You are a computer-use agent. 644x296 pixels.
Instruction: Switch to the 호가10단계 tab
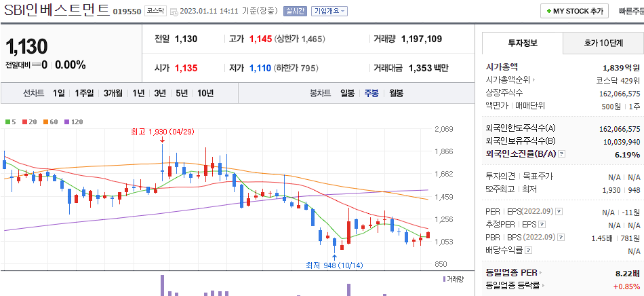[603, 43]
